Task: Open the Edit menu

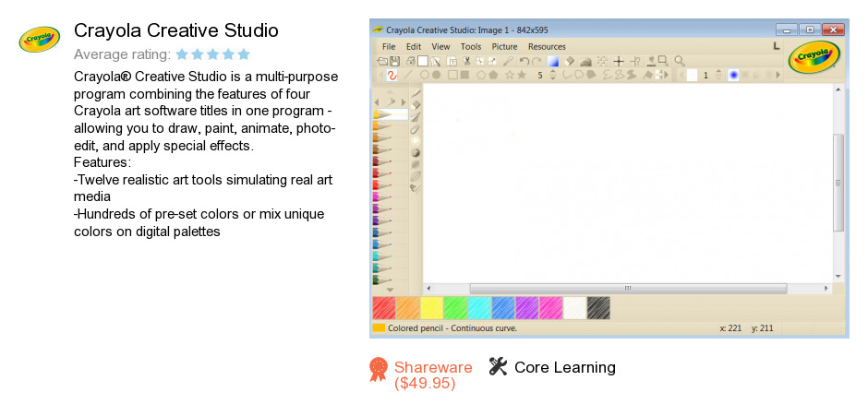Action: (414, 46)
